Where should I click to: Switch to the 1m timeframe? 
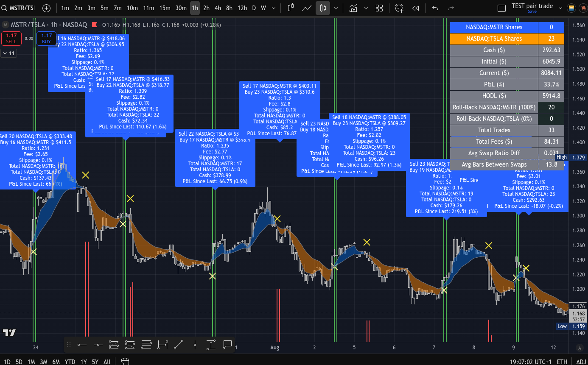click(65, 8)
